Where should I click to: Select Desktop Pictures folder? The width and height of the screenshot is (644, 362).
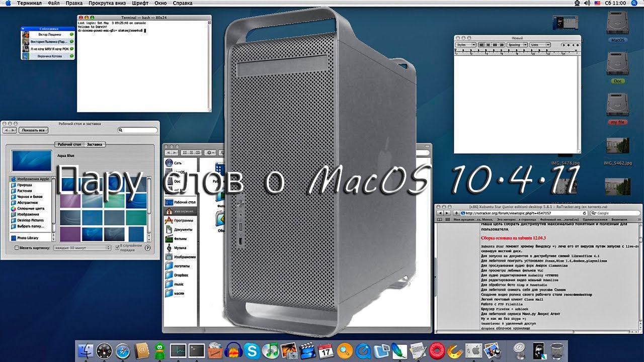coord(30,220)
